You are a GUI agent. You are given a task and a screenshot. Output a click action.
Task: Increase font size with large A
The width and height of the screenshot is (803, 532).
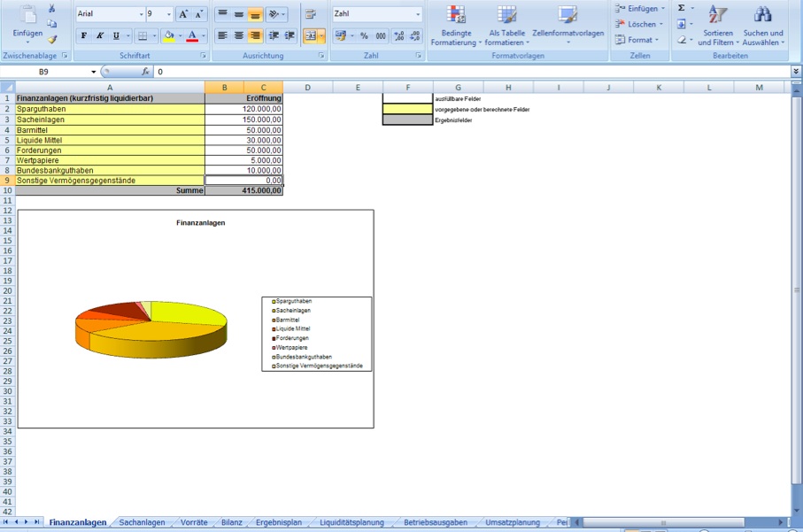pyautogui.click(x=183, y=14)
